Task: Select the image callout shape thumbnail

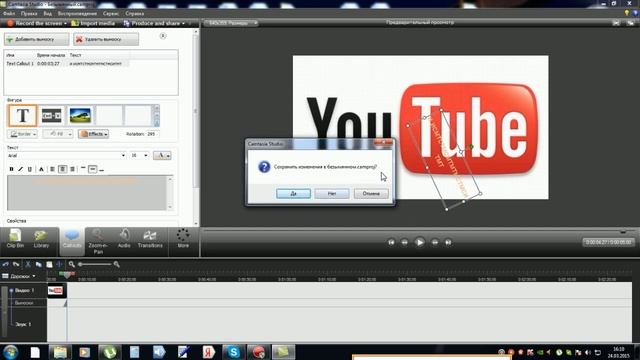Action: point(80,116)
